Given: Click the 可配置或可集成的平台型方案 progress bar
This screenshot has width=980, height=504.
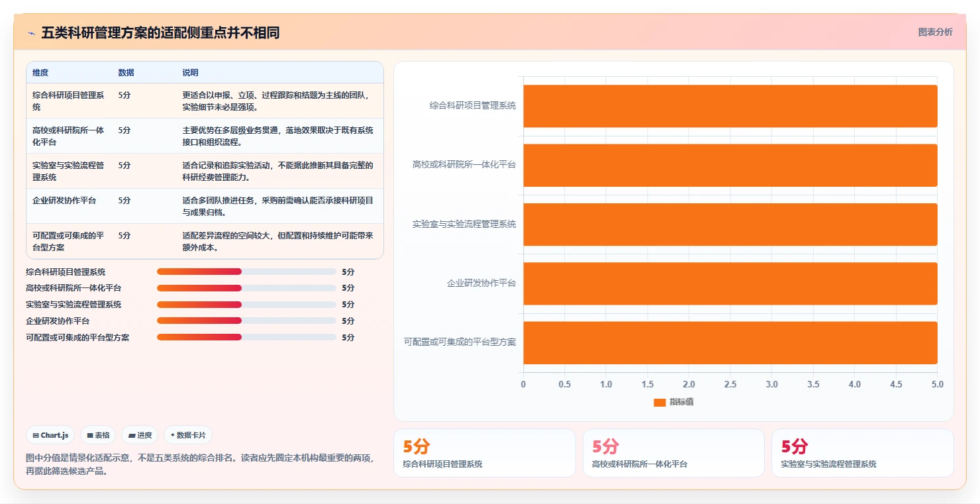Looking at the screenshot, I should pyautogui.click(x=246, y=337).
